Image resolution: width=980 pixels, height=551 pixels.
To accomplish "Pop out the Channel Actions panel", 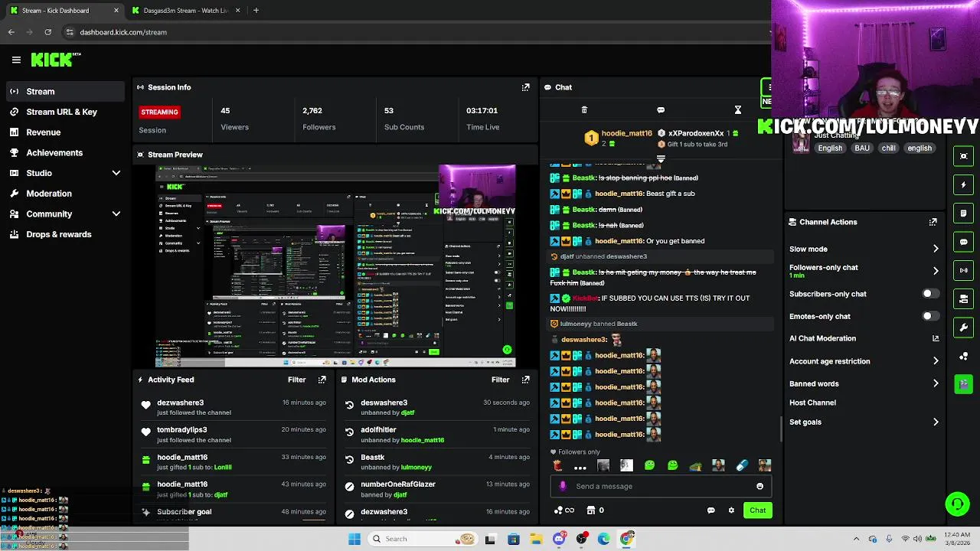I will click(x=933, y=222).
